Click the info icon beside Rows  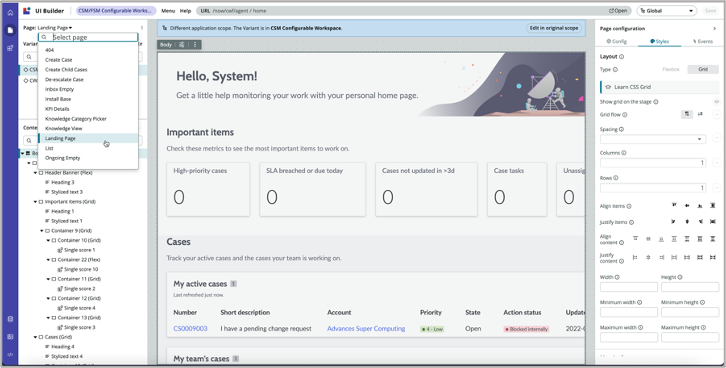616,178
